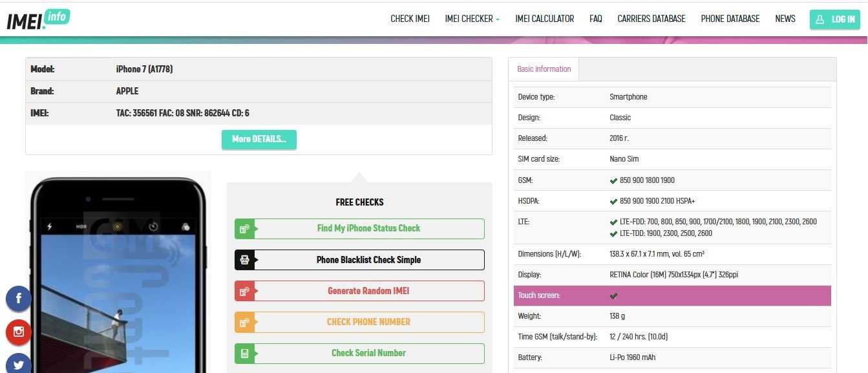The image size is (868, 373).
Task: Click the IMEI.info logo
Action: pyautogui.click(x=38, y=19)
